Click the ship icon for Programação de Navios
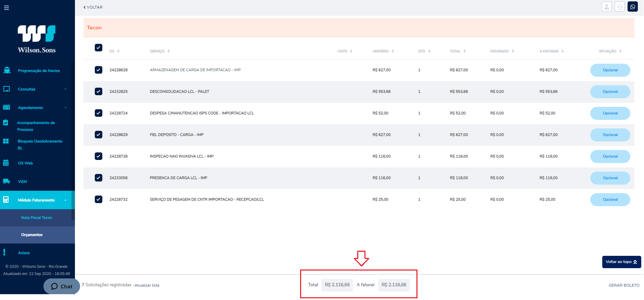 7,70
